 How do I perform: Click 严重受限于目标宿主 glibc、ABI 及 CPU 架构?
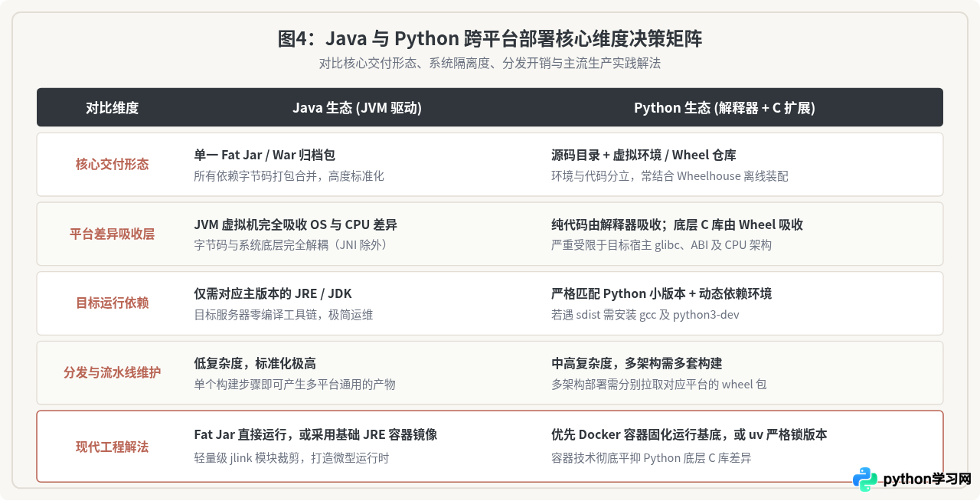tap(661, 245)
